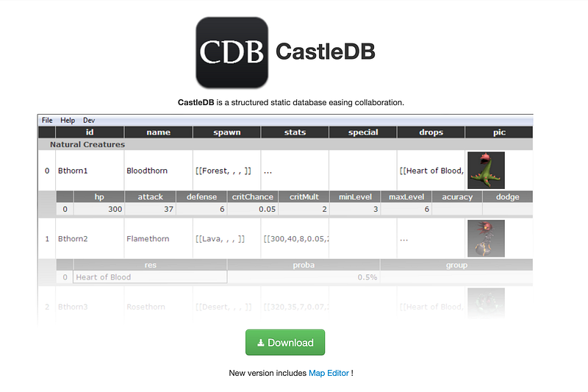This screenshot has height=392, width=588.
Task: Click the critChance sub-column header
Action: [252, 197]
